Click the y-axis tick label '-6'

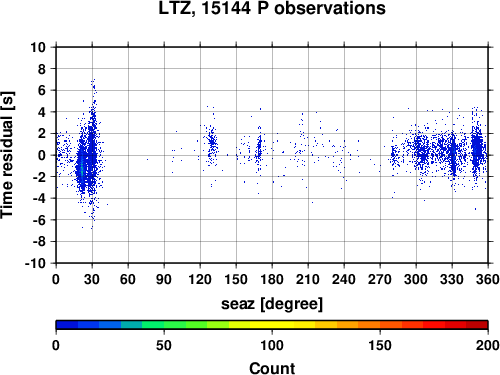39,220
